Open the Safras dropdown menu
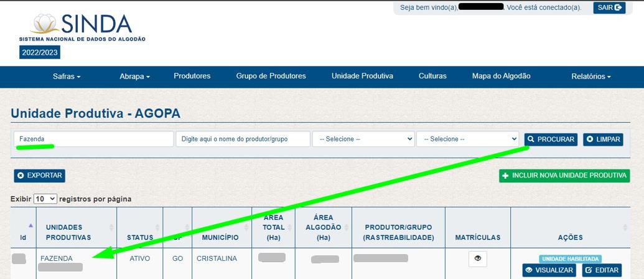The height and width of the screenshot is (279, 644). 67,77
